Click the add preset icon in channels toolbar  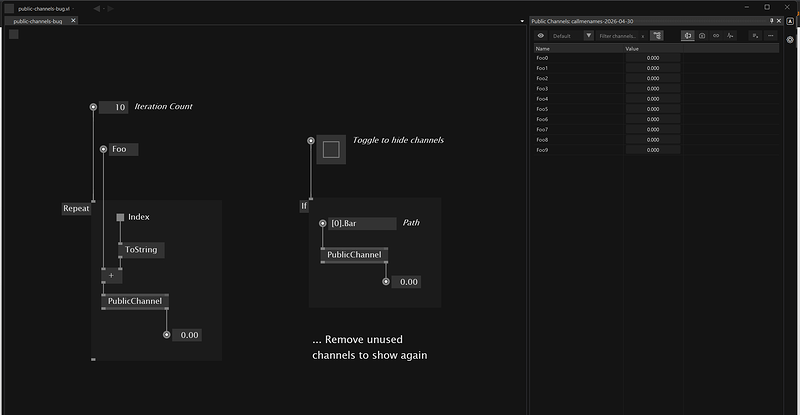pos(756,36)
